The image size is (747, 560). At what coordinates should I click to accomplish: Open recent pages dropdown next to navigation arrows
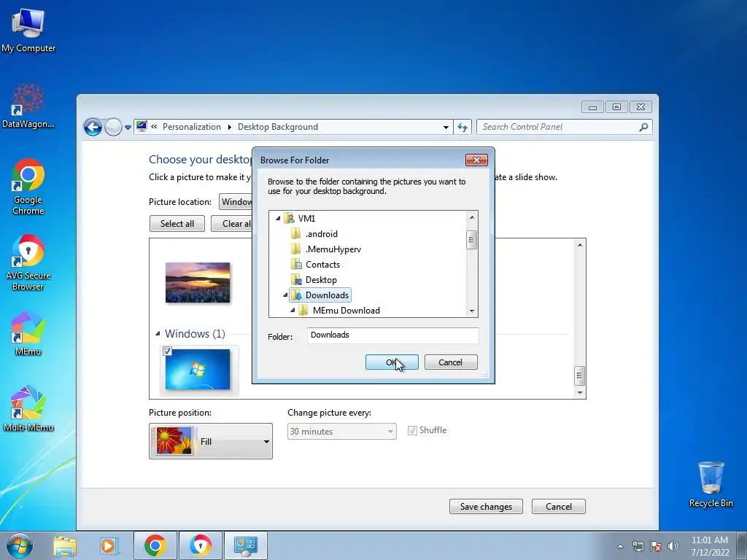tap(128, 127)
